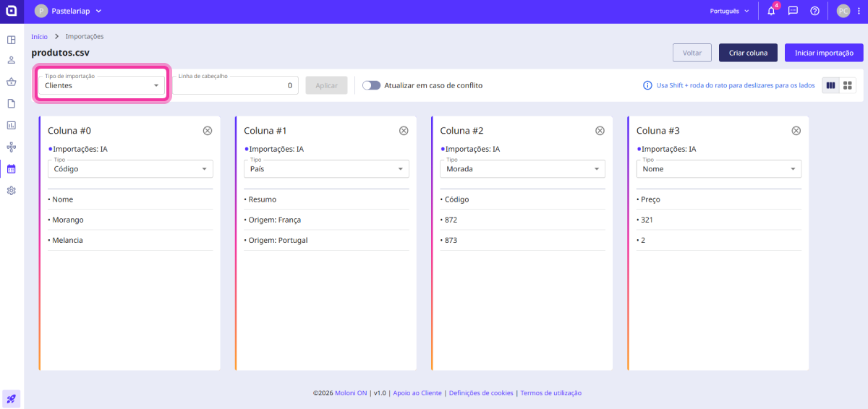Toggle Atualizar em caso de conflito switch
The height and width of the screenshot is (409, 868).
(372, 85)
